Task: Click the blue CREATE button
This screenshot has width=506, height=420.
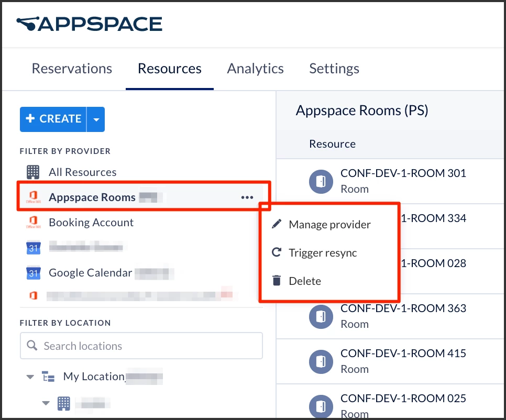Action: click(53, 119)
